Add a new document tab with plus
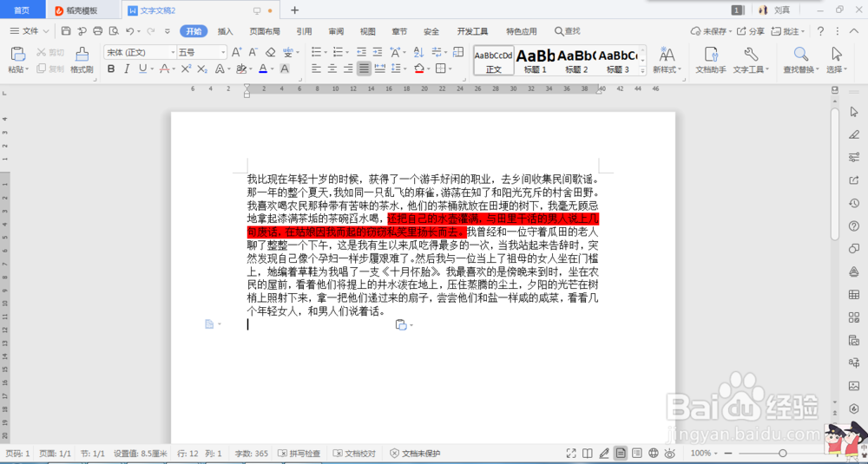Viewport: 868px width, 464px height. [294, 10]
